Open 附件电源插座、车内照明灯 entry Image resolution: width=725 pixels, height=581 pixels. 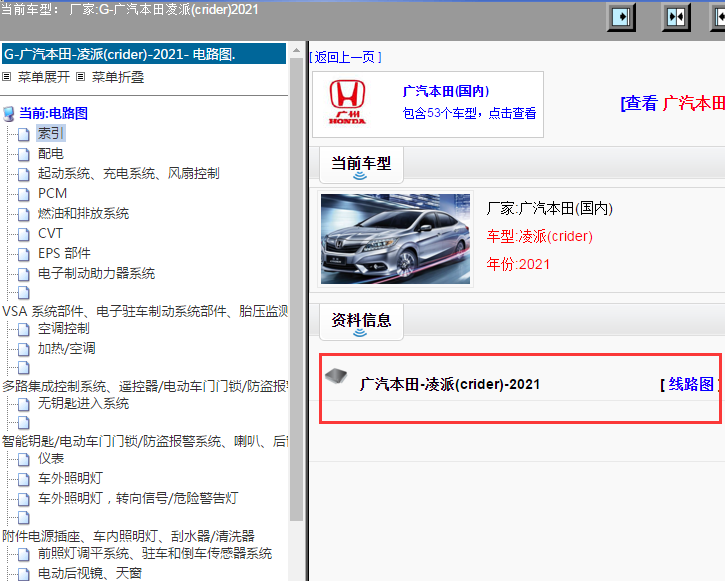tap(129, 536)
